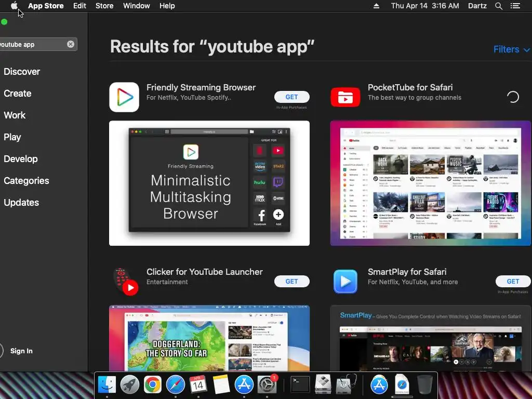Click the Spotlight search magnifier icon
The width and height of the screenshot is (532, 399).
[498, 6]
